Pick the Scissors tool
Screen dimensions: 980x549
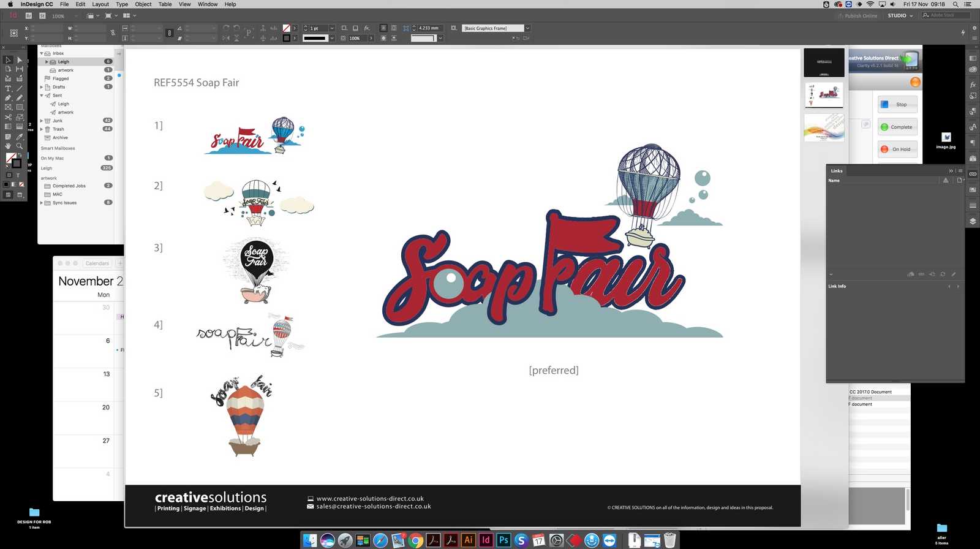pos(8,117)
